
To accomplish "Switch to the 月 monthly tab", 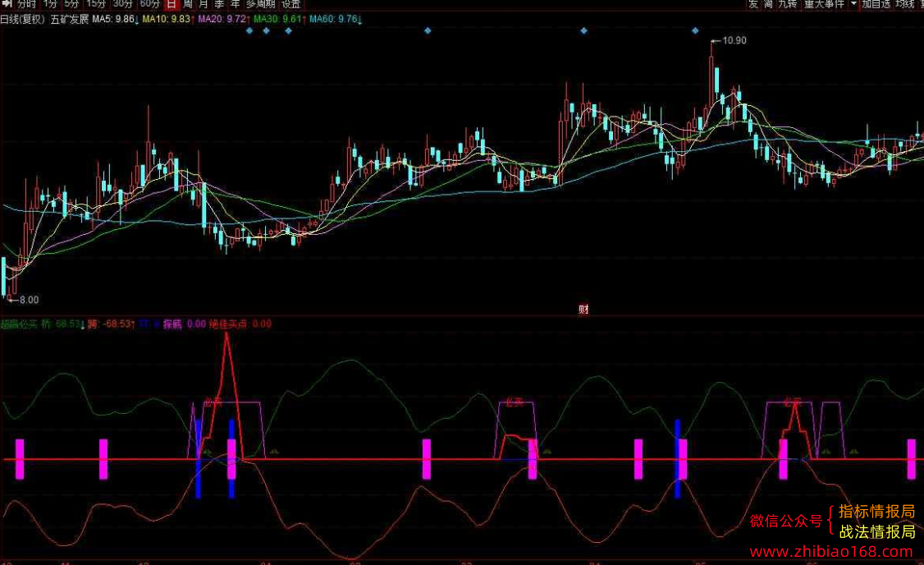I will tap(204, 3).
